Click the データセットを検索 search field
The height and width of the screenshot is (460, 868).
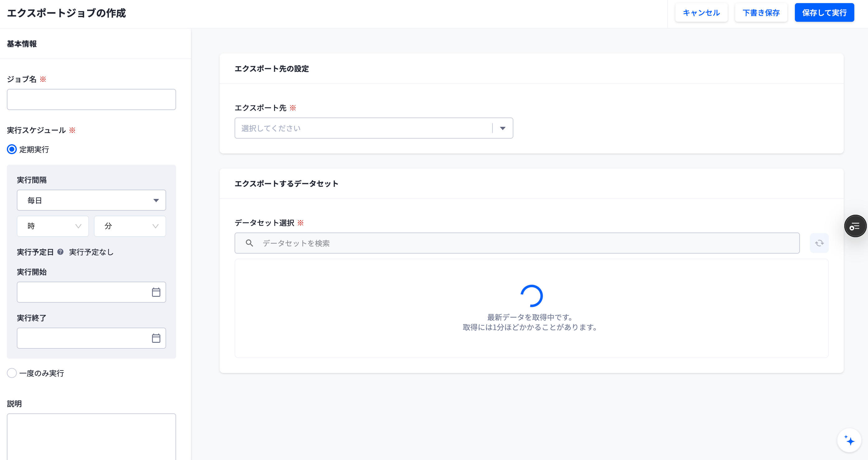click(x=517, y=243)
